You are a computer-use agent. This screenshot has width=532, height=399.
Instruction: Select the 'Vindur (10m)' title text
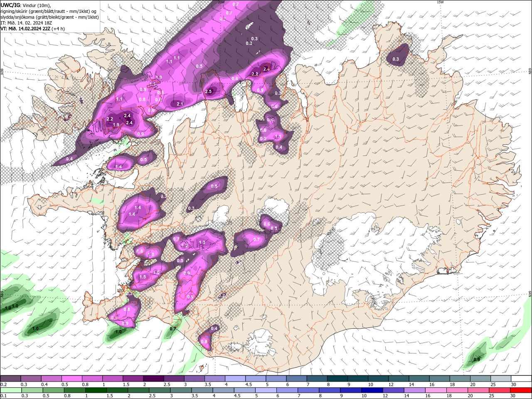pyautogui.click(x=37, y=5)
